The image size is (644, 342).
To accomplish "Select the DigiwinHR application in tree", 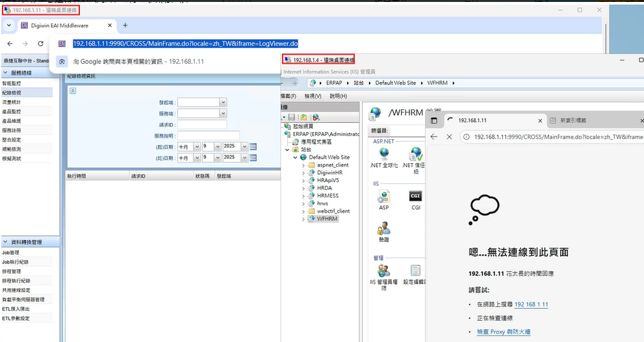I will click(x=329, y=173).
